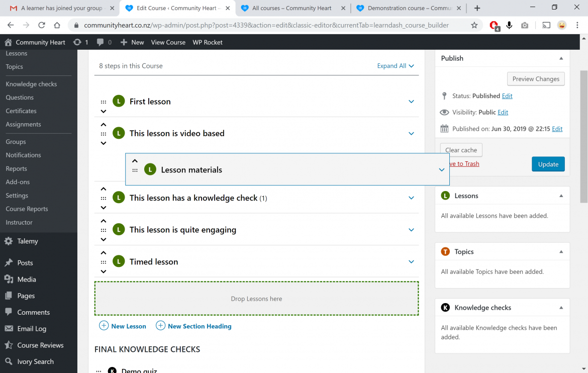Move Timed lesson down with arrow
The width and height of the screenshot is (588, 373).
tap(104, 271)
